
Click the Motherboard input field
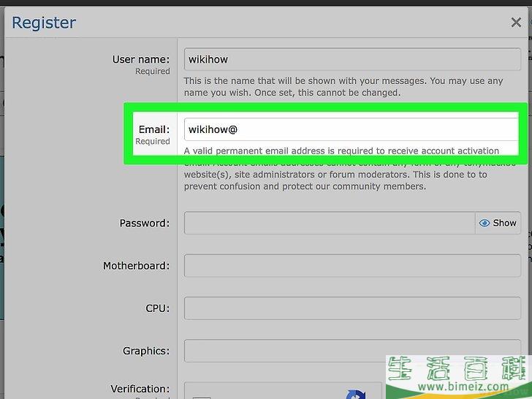click(x=352, y=266)
